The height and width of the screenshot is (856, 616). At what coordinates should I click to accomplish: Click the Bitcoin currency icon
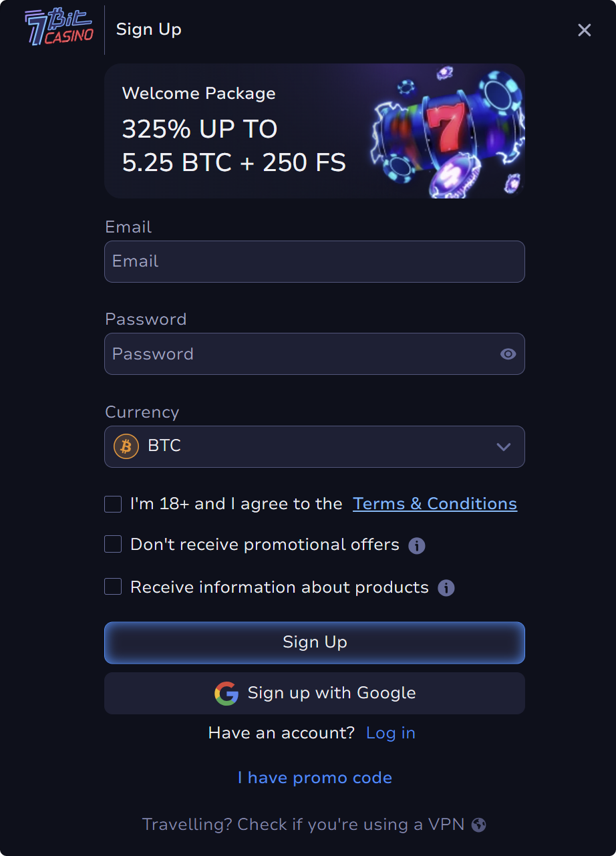click(126, 446)
